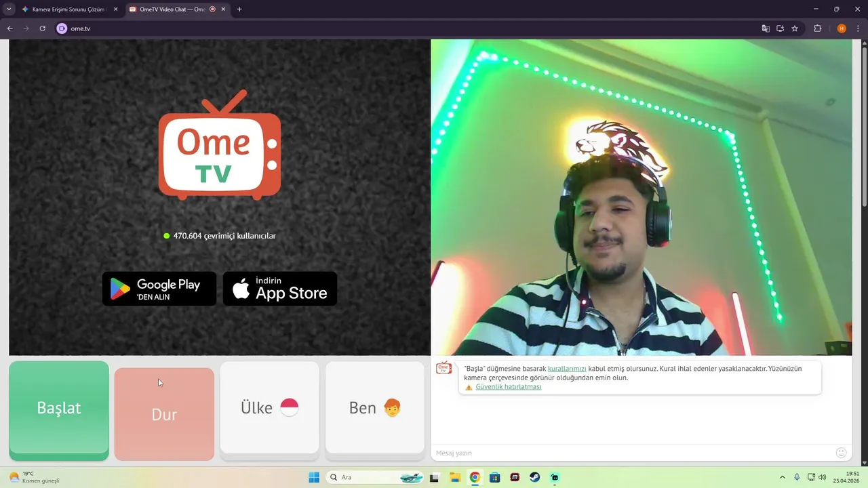Open the translate page icon
This screenshot has width=868, height=488.
(766, 28)
